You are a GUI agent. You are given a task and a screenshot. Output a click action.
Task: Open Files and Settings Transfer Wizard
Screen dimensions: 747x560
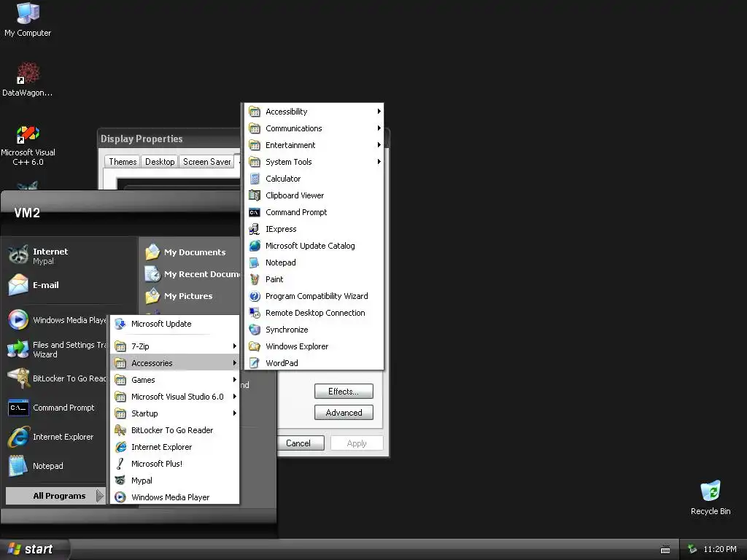pyautogui.click(x=56, y=349)
